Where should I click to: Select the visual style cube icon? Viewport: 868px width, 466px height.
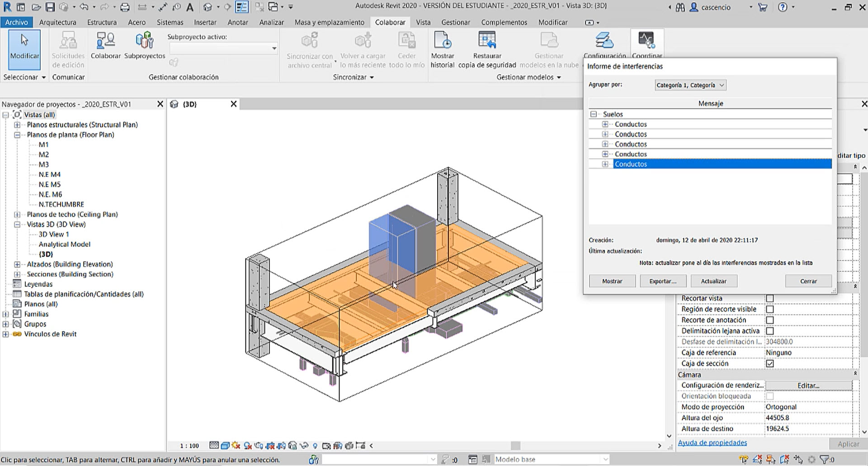tap(224, 445)
